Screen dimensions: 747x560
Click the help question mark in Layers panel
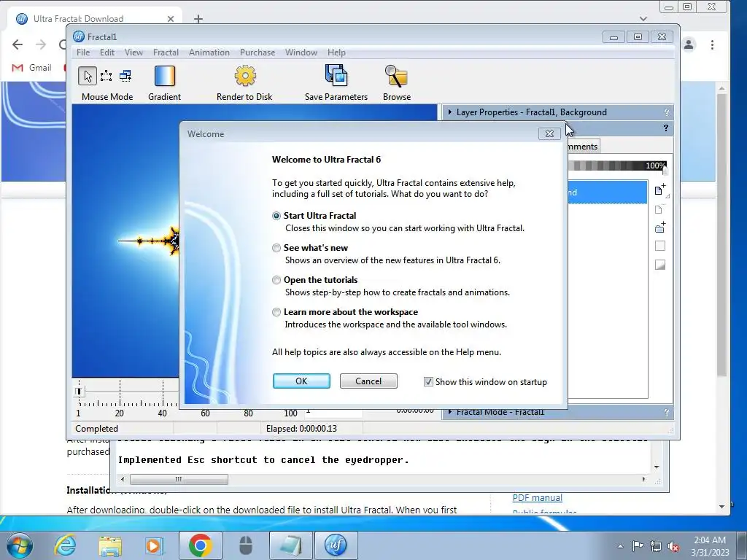665,128
